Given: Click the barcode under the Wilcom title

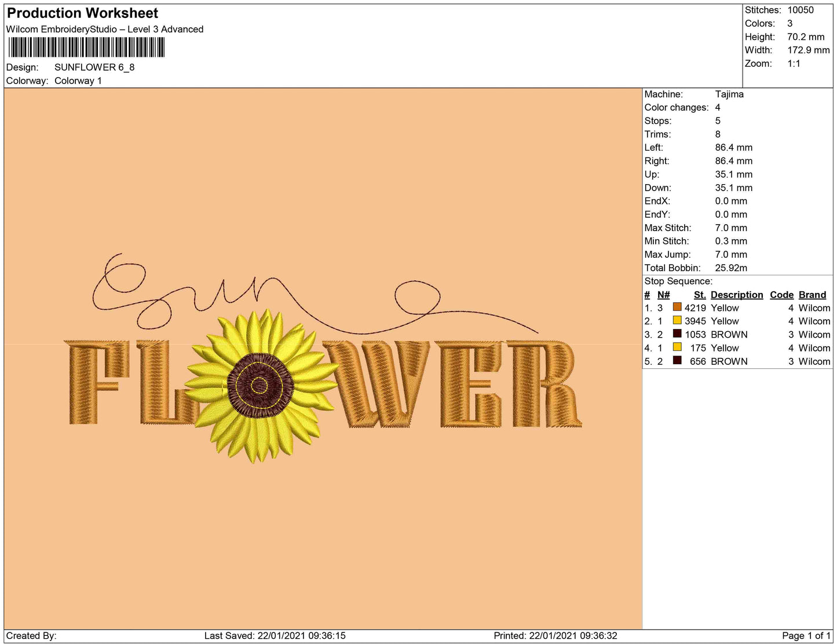Looking at the screenshot, I should (86, 47).
